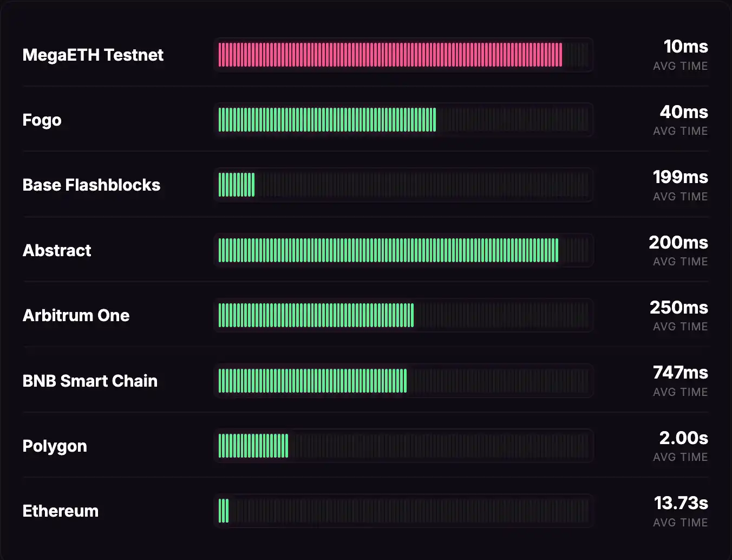Click the tiny Ethereum progress bar
Viewport: 732px width, 560px height.
pos(224,511)
